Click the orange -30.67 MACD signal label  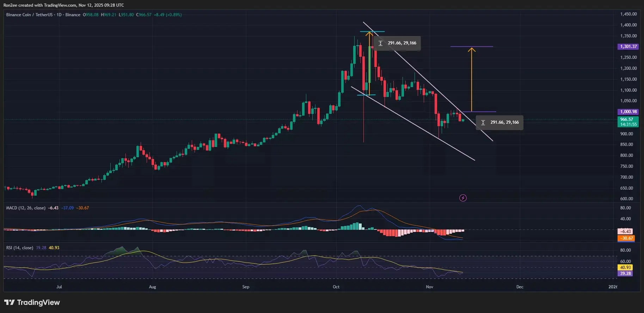pyautogui.click(x=626, y=238)
